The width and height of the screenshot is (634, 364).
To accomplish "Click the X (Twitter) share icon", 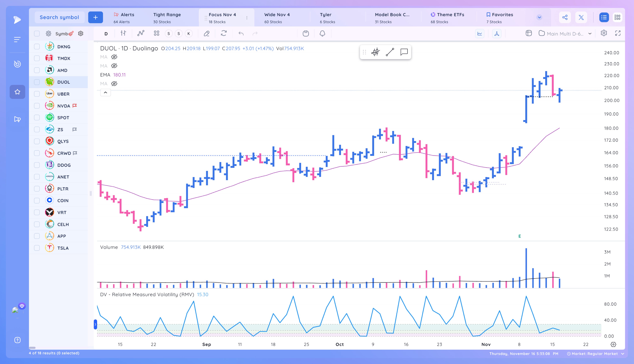I will pos(581,17).
